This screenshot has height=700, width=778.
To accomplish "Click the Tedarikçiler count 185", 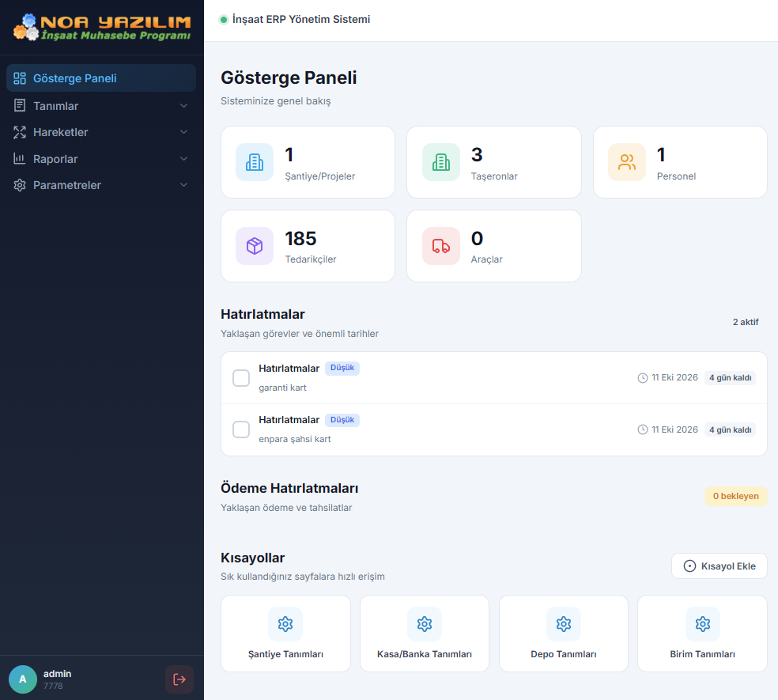I will (x=300, y=239).
